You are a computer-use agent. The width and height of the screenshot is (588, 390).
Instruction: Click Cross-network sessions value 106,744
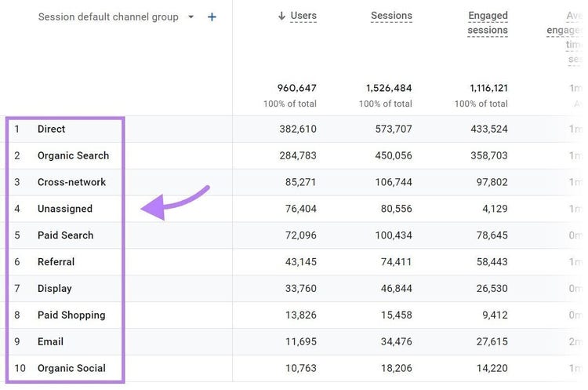(394, 182)
